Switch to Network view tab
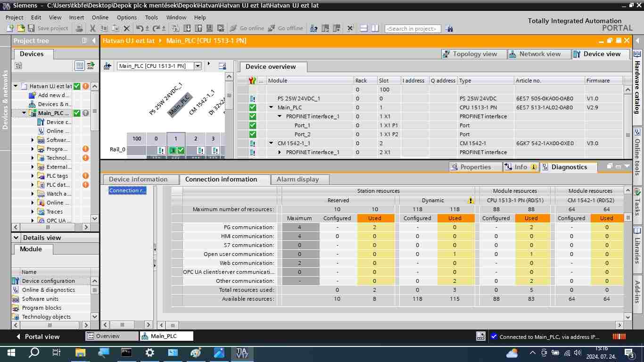 (x=539, y=54)
